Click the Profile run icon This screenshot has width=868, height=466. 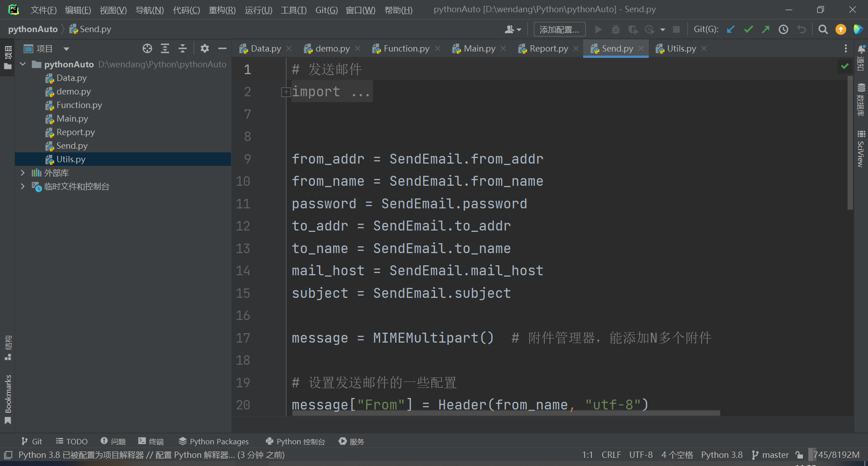point(650,29)
